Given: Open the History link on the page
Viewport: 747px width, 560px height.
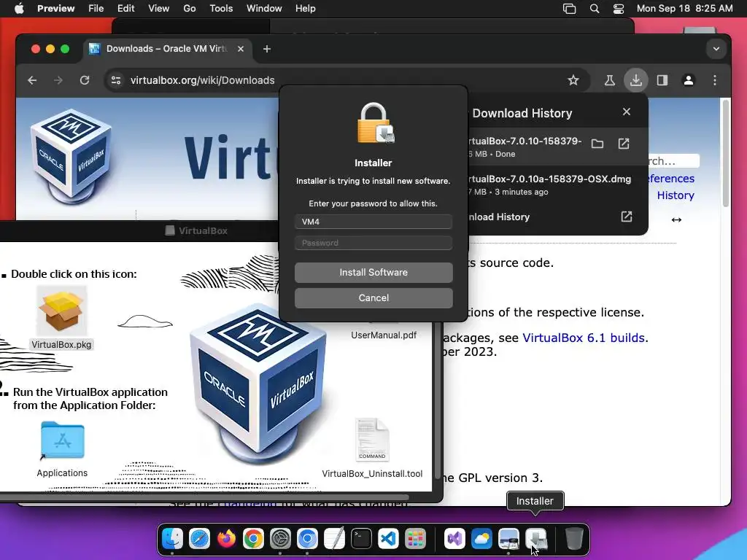Looking at the screenshot, I should tap(676, 195).
